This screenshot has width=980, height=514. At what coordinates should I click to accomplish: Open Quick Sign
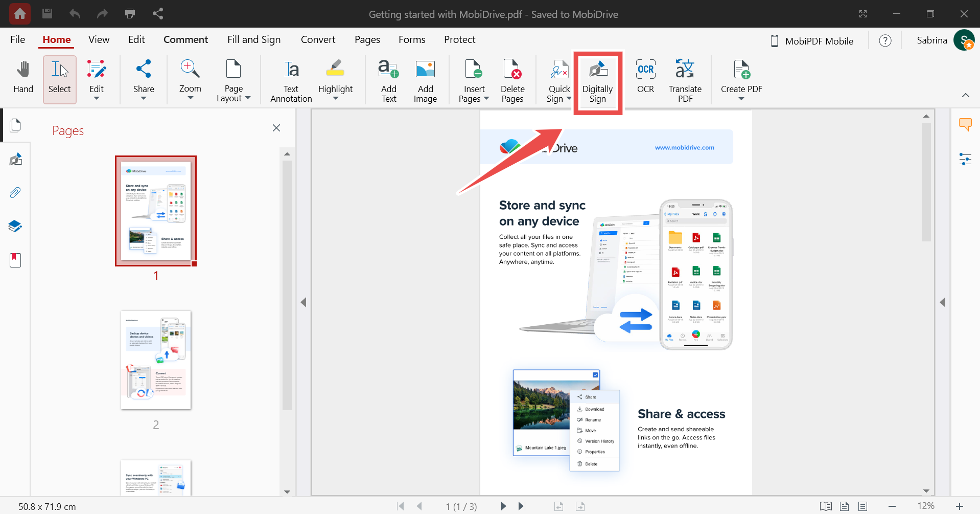[559, 80]
